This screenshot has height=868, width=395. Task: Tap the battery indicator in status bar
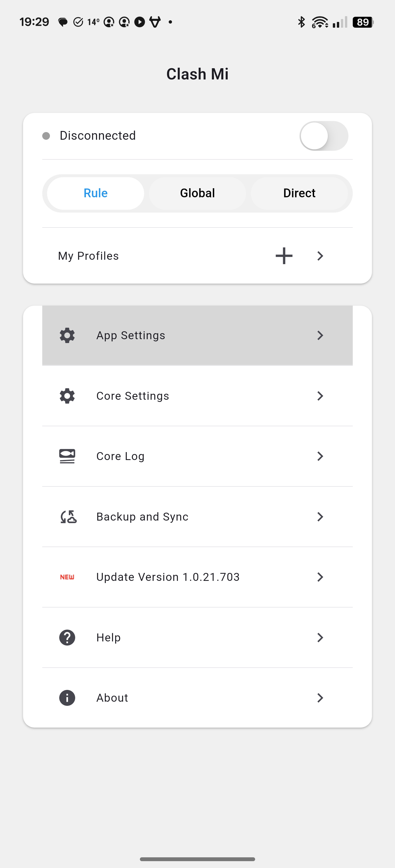point(363,22)
